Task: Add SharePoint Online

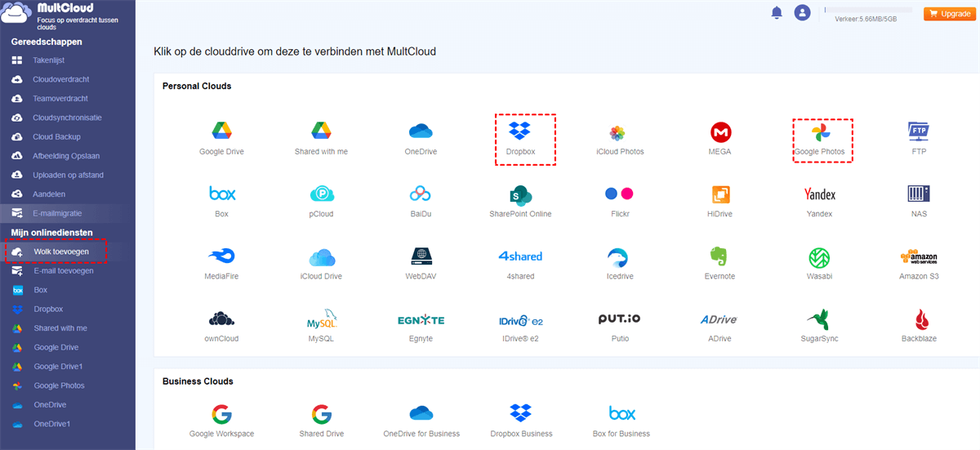Action: coord(519,194)
